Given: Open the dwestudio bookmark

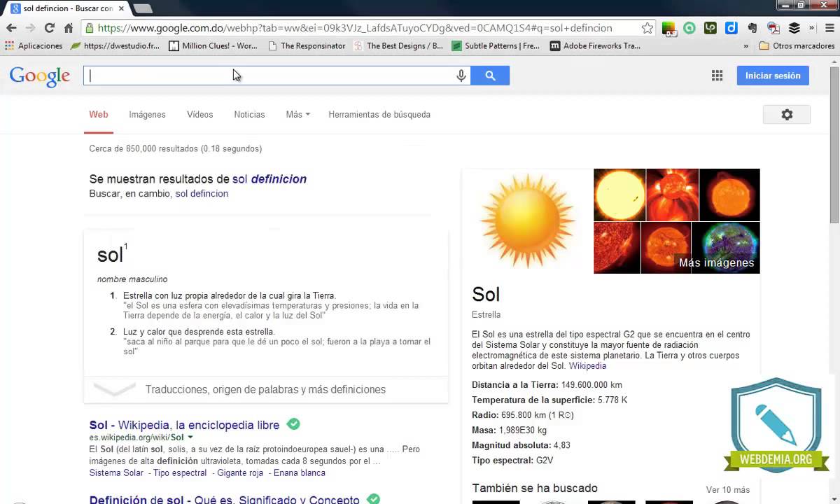Looking at the screenshot, I should point(115,45).
